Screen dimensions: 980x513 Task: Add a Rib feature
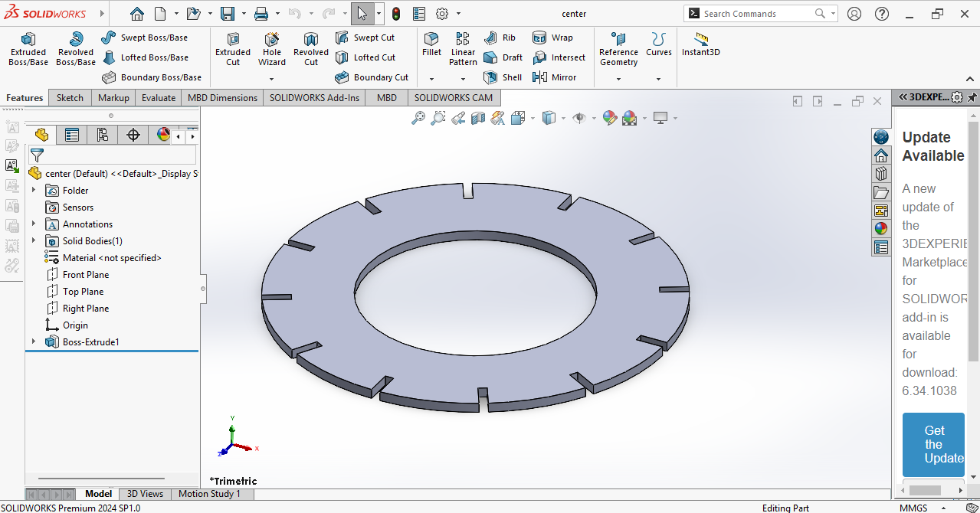(500, 38)
